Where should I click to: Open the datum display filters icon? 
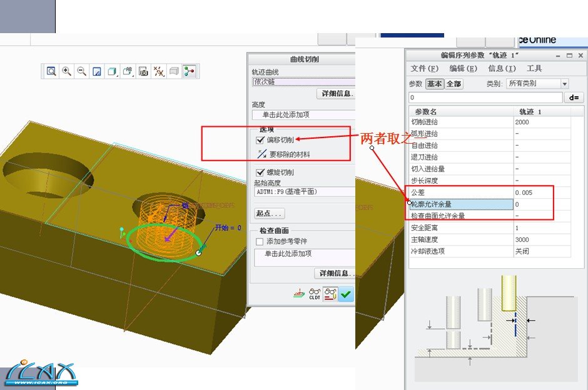point(159,71)
